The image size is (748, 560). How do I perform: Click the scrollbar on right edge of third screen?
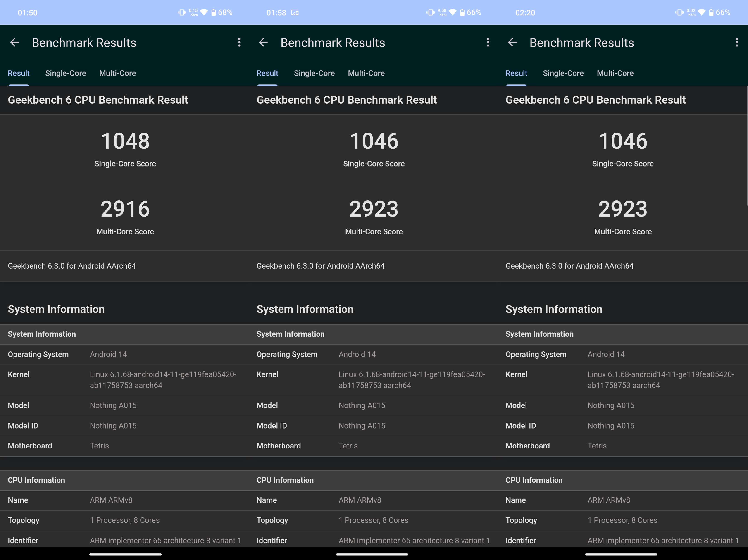pos(747,145)
